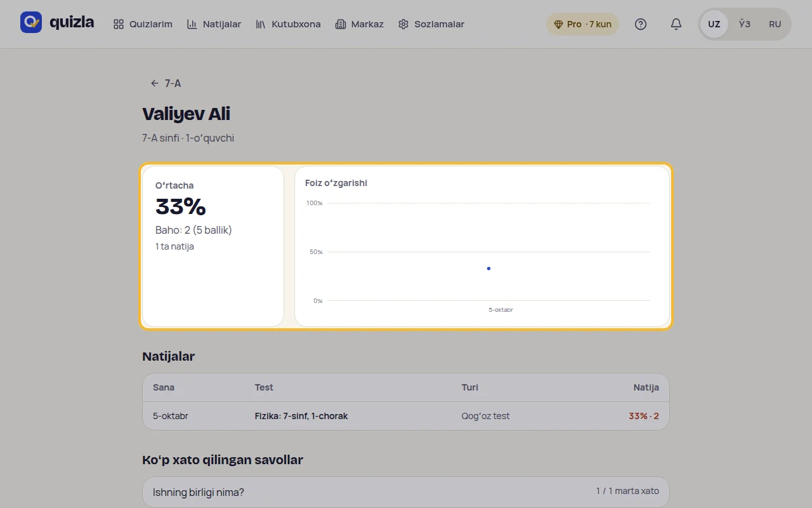This screenshot has width=812, height=508.
Task: Click the data point on Foiz o'zgarishi chart
Action: pos(488,269)
